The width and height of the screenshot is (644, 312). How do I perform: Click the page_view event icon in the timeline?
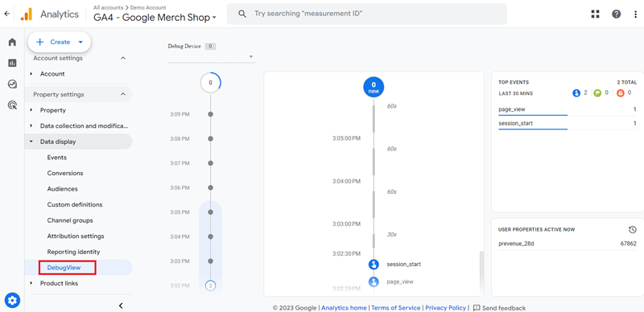pos(374,282)
